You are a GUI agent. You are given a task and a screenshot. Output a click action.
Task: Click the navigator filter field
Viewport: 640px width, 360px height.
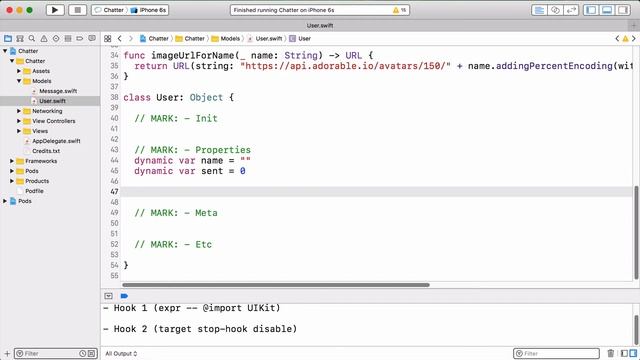(x=55, y=353)
